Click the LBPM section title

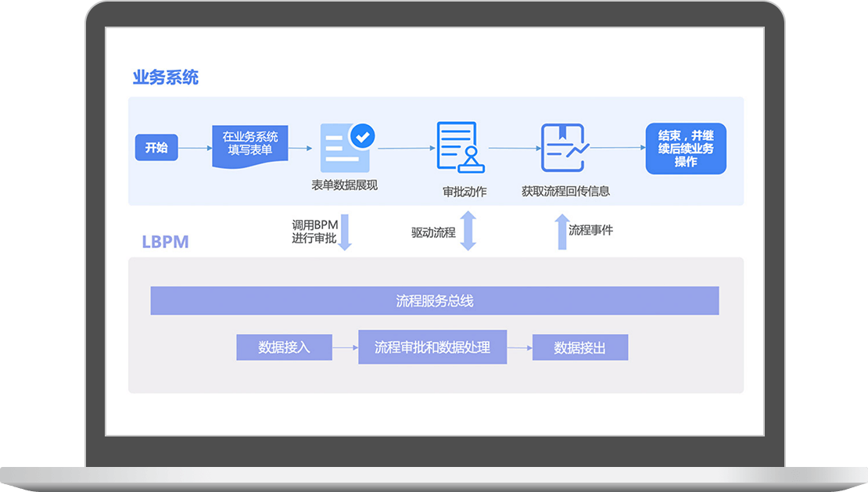(165, 242)
